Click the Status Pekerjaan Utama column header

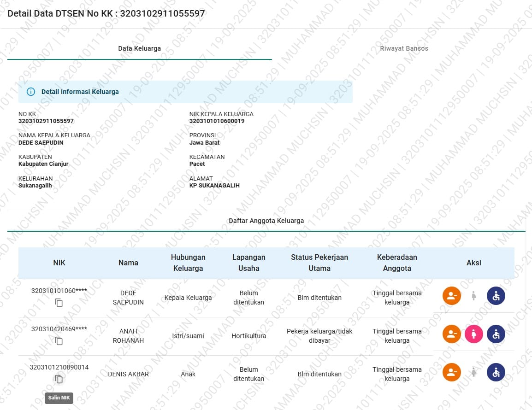[x=319, y=263]
